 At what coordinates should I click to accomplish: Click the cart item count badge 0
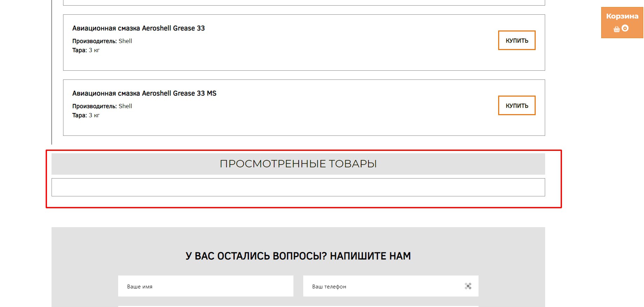click(x=625, y=28)
